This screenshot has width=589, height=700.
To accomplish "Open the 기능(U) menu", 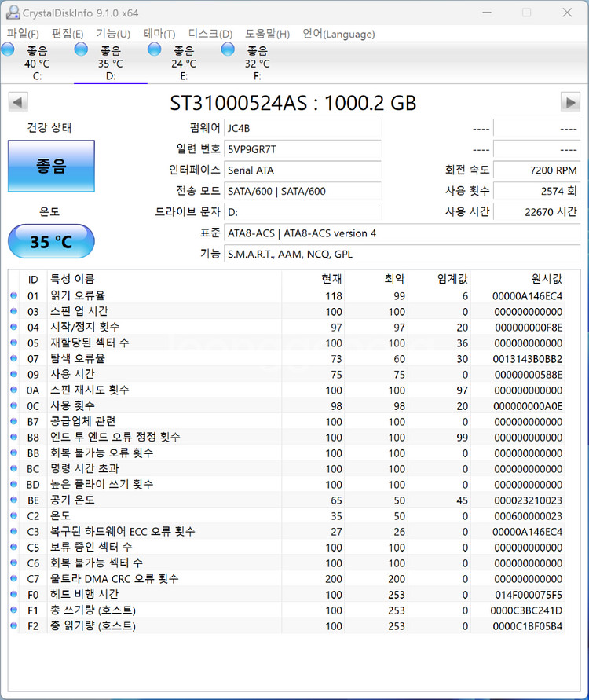I will pos(113,34).
